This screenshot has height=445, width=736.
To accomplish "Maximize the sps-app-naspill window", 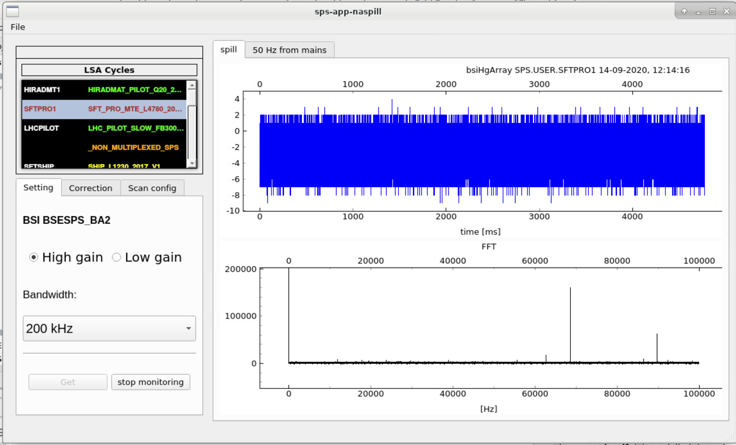I will click(713, 11).
